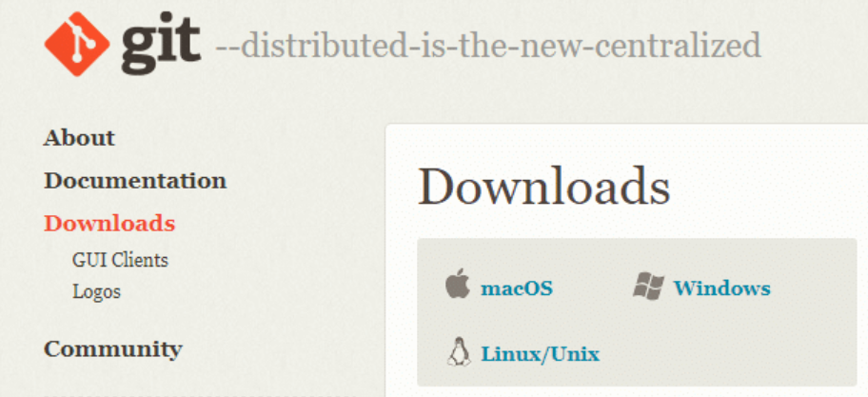Go to the About section
Viewport: 868px width, 397px height.
79,138
